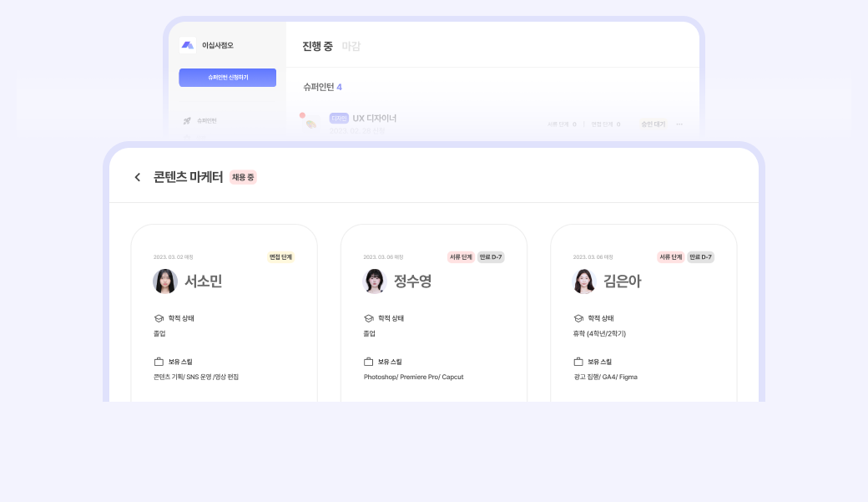Click the 디자인 tag before UX 디자이너
Screen dimensions: 868x502
click(x=339, y=119)
